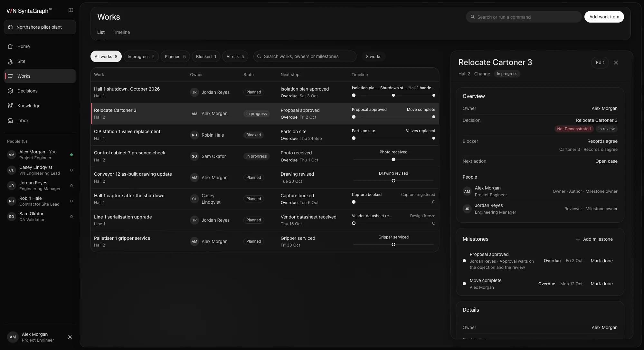
Task: Show All works filter
Action: pos(106,56)
